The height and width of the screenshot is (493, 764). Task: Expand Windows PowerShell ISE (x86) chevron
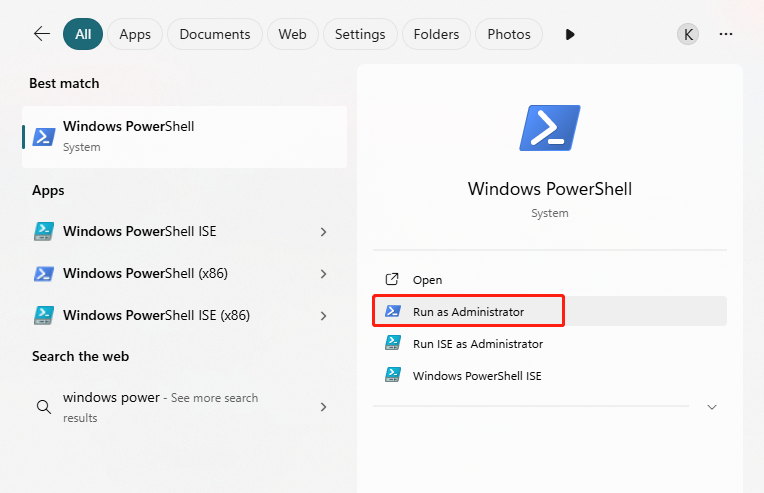click(323, 316)
